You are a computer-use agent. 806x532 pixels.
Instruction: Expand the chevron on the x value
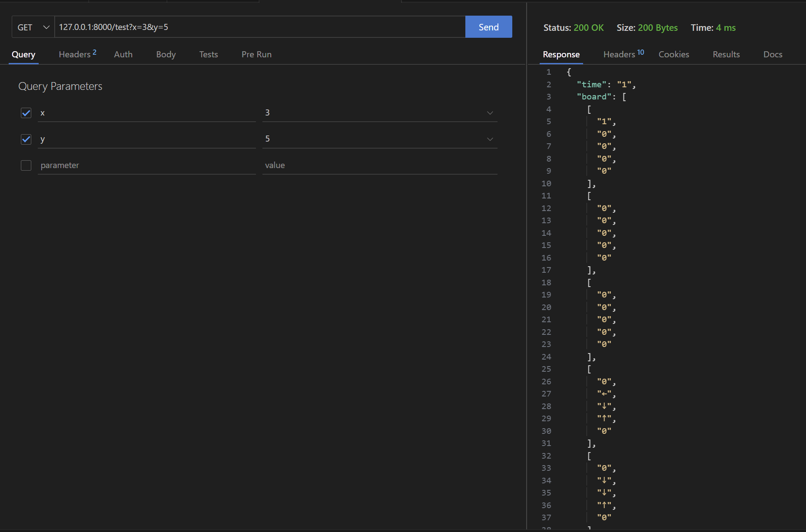tap(490, 113)
